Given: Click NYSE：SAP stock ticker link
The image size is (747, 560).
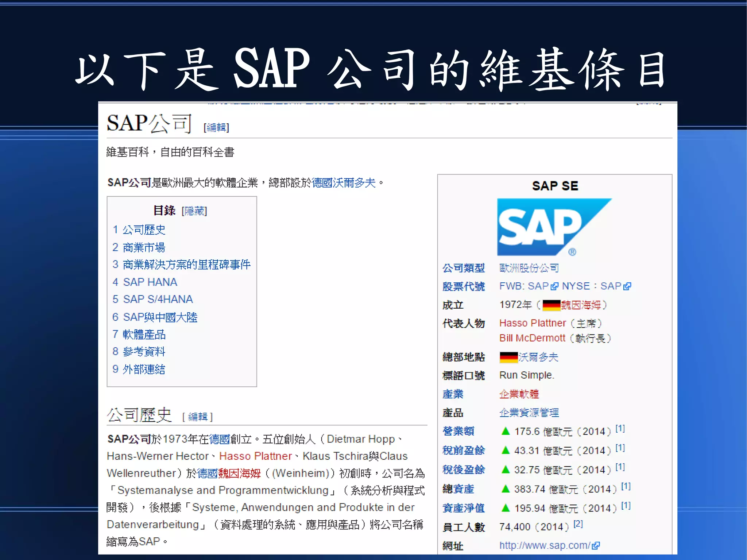Looking at the screenshot, I should coord(592,286).
